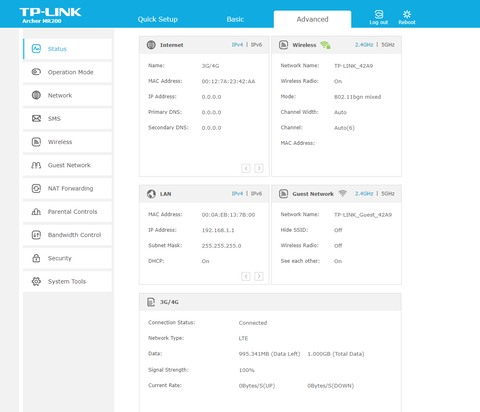Screen dimensions: 480x412
Task: Click the Operation Mode toggle icon
Action: [36, 72]
